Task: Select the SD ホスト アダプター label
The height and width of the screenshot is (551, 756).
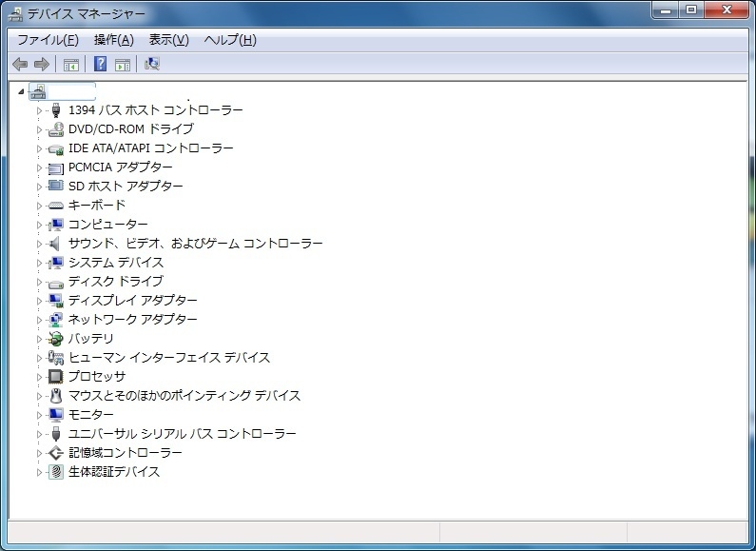Action: point(126,187)
